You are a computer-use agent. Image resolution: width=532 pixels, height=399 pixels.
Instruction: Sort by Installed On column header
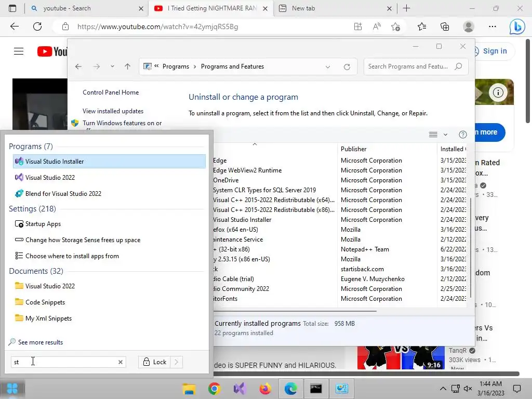[x=452, y=149]
